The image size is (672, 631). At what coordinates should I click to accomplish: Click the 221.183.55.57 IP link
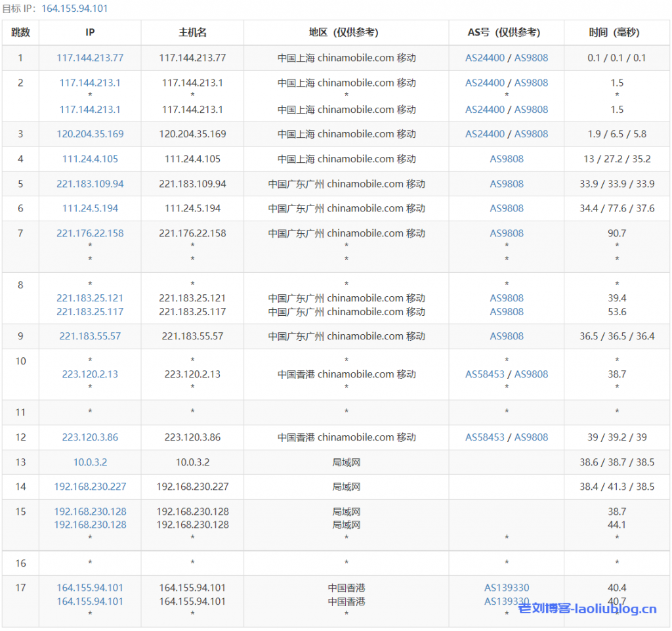(90, 336)
